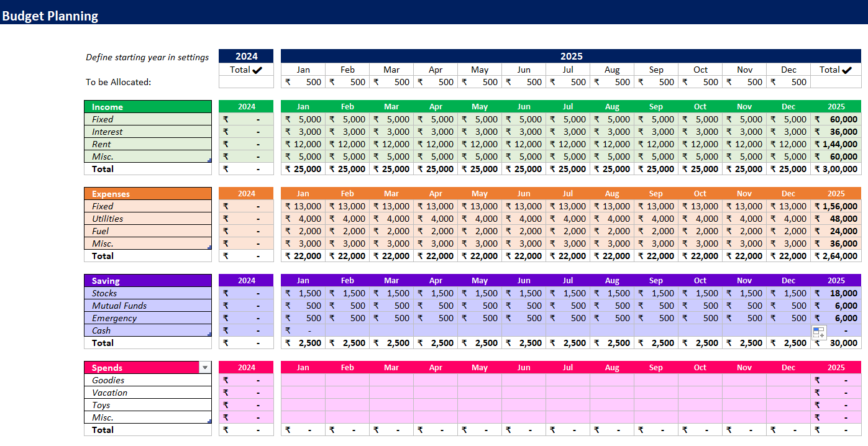Click the corner marker on the Income Misc. row
Image resolution: width=868 pixels, height=446 pixels.
pos(209,160)
